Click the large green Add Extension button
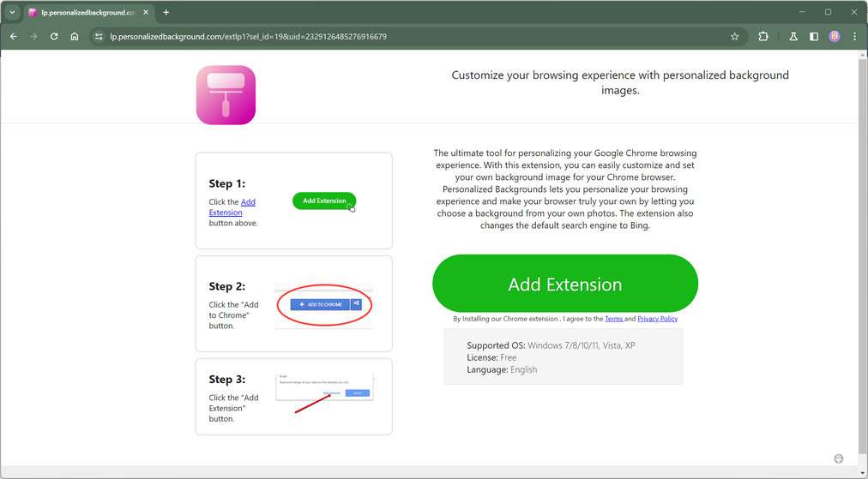Viewport: 868px width, 479px height. (x=565, y=284)
